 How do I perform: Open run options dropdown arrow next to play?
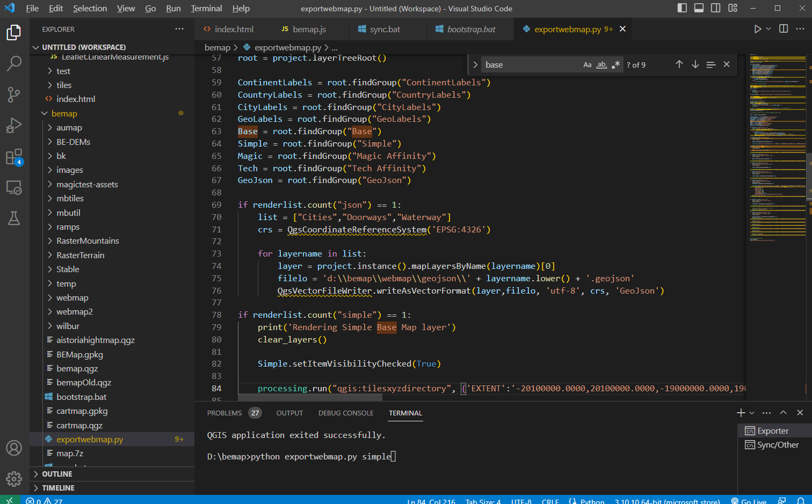coord(769,29)
